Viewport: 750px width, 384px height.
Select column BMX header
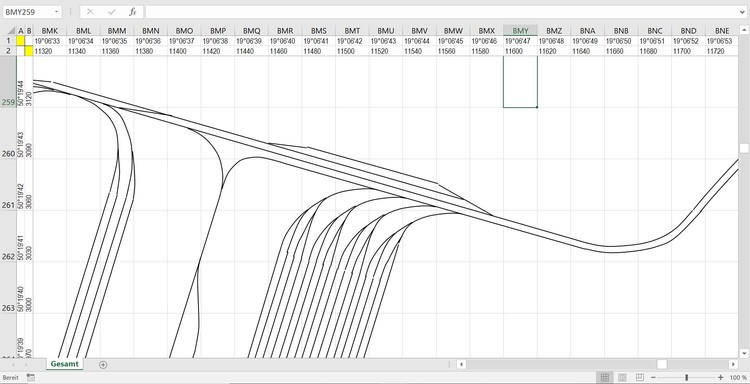(x=486, y=31)
